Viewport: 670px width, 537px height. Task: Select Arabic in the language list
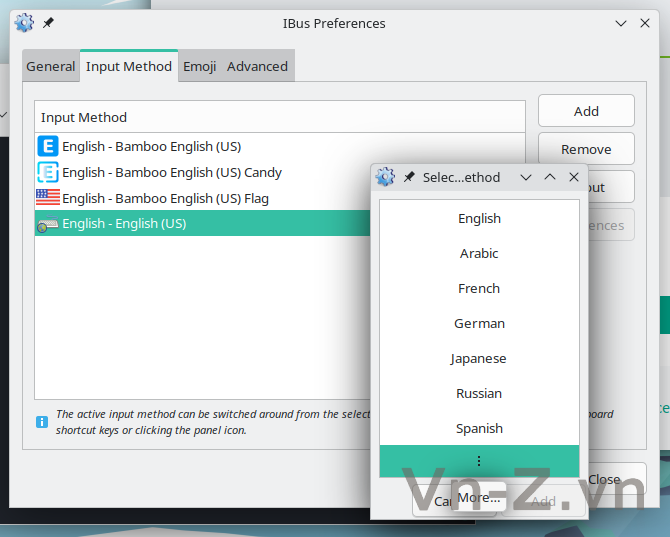click(x=479, y=253)
